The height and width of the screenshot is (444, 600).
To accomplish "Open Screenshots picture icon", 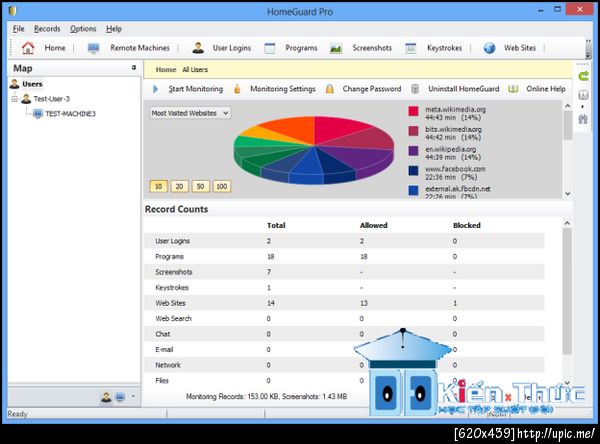I will click(336, 48).
